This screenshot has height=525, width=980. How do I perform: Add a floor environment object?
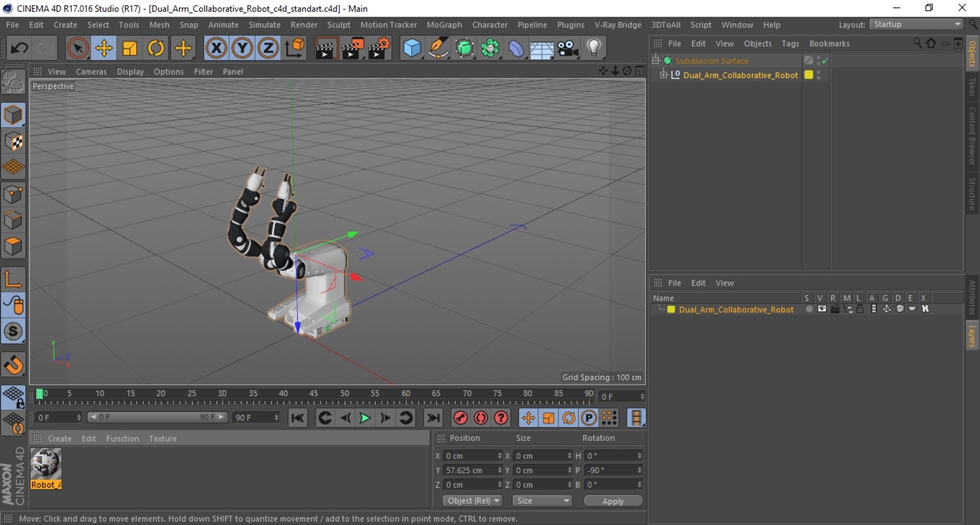(x=542, y=48)
